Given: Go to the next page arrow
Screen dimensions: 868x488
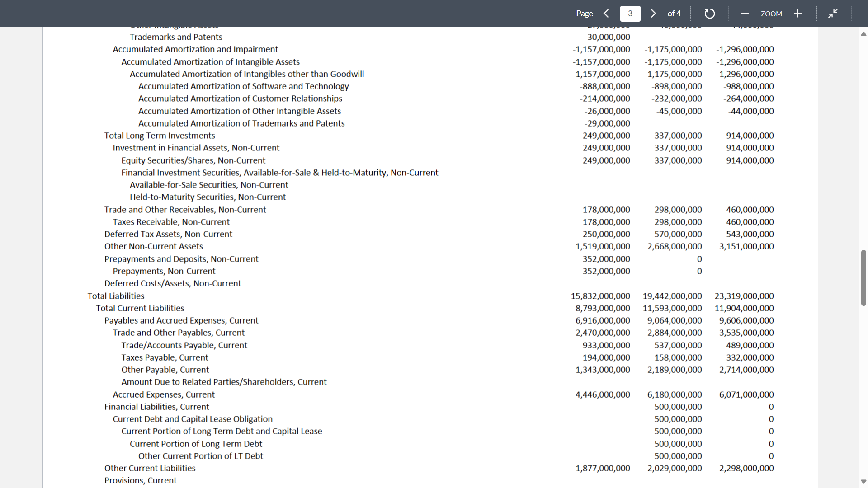Looking at the screenshot, I should coord(653,14).
